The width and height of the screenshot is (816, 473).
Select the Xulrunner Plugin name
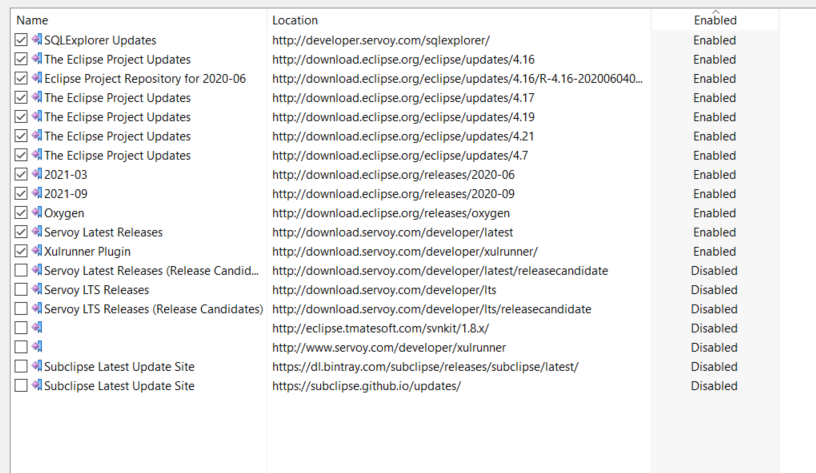[x=87, y=251]
